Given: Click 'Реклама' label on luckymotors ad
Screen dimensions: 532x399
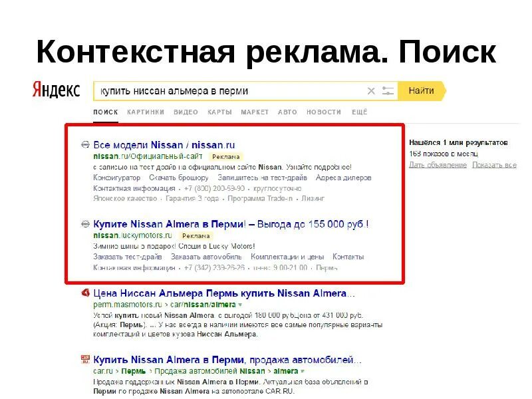Looking at the screenshot, I should click(196, 236).
